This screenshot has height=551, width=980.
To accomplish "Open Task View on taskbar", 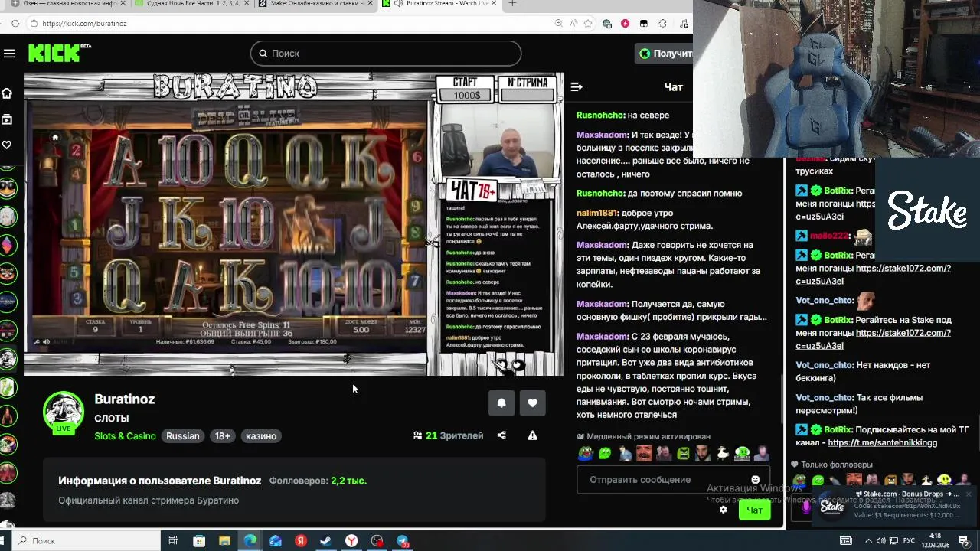I will click(173, 540).
